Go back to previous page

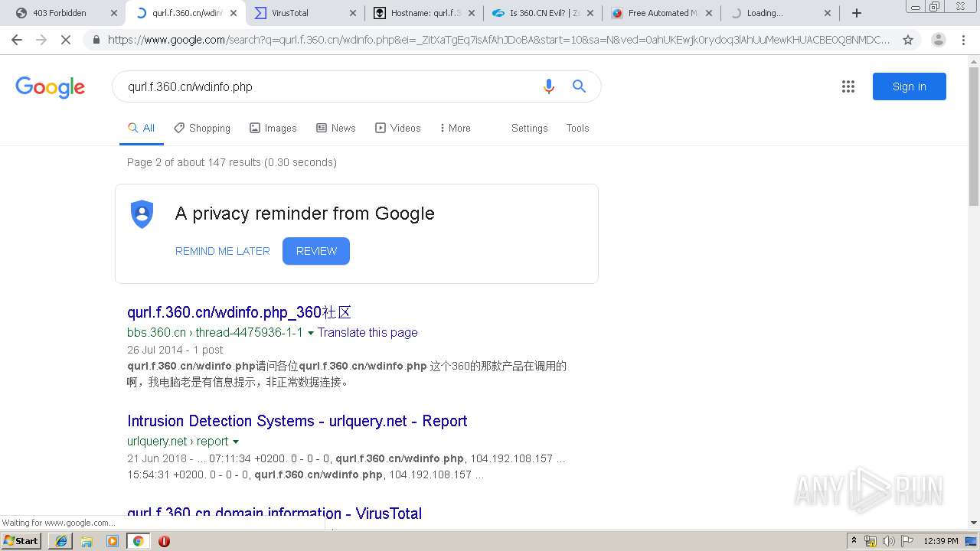click(x=17, y=40)
